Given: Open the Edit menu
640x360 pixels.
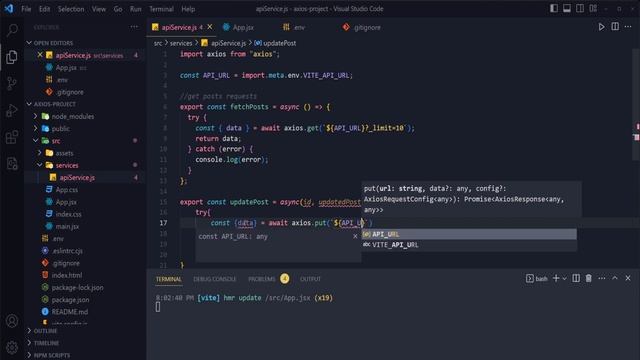Looking at the screenshot, I should point(44,9).
